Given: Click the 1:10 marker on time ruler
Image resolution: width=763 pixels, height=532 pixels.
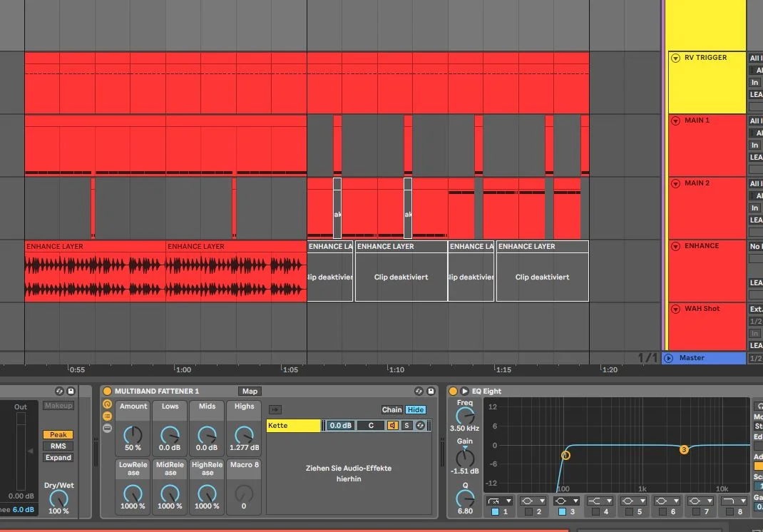Looking at the screenshot, I should pyautogui.click(x=396, y=370).
